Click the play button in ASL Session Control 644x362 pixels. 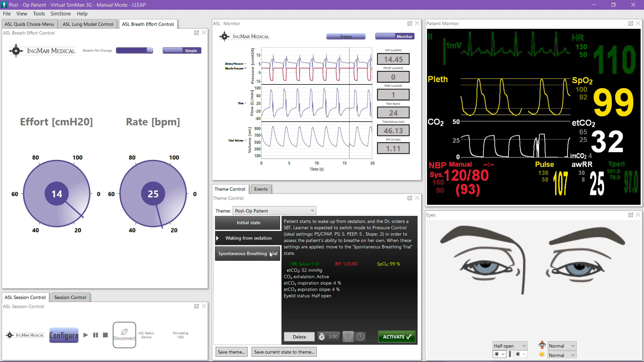(86, 335)
